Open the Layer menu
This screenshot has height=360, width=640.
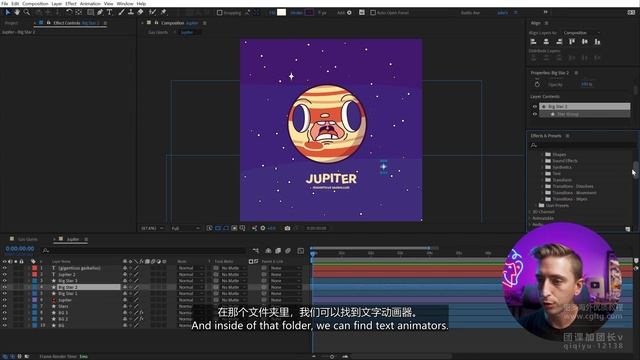point(57,3)
